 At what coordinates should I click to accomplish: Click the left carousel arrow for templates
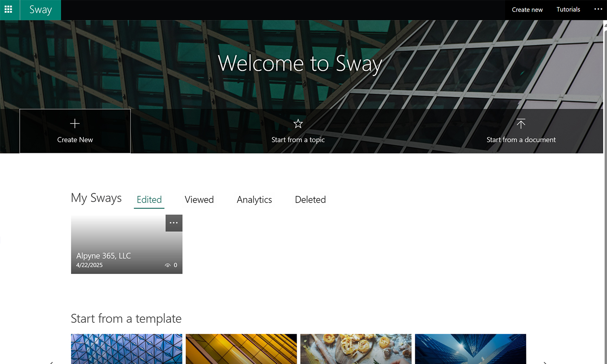(52, 363)
